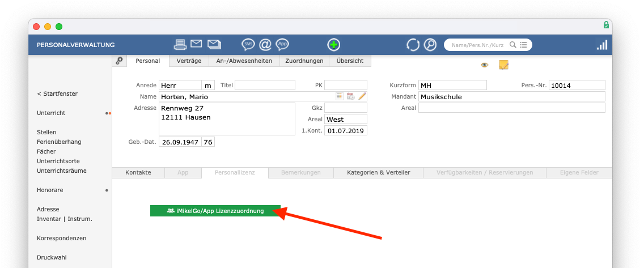Open the Kategorien & Verteiler sub-tab
This screenshot has height=268, width=644.
pos(379,173)
